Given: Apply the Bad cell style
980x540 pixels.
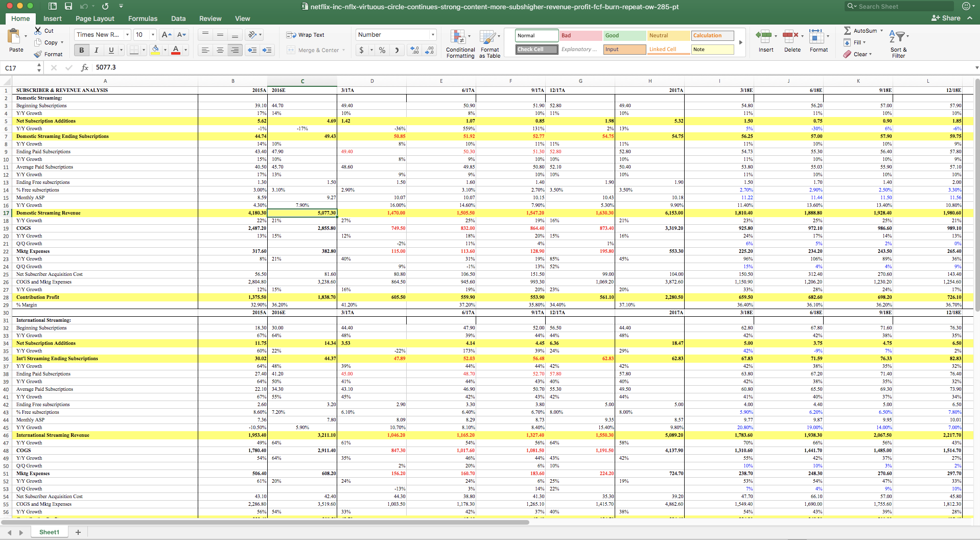Looking at the screenshot, I should (581, 35).
